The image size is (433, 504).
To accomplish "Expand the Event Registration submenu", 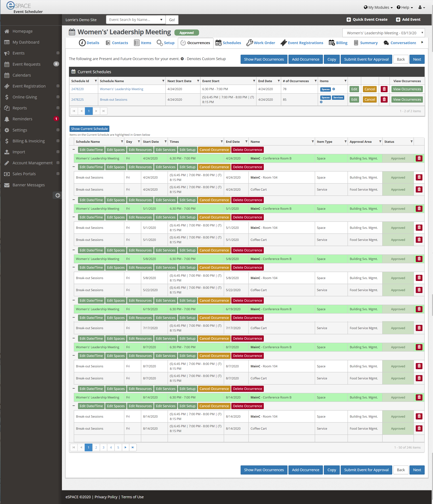I will click(x=58, y=86).
